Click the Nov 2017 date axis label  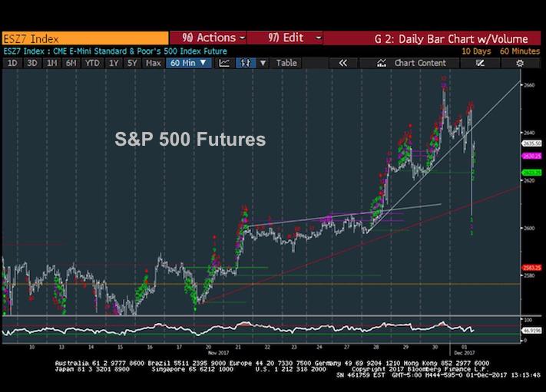coord(218,353)
